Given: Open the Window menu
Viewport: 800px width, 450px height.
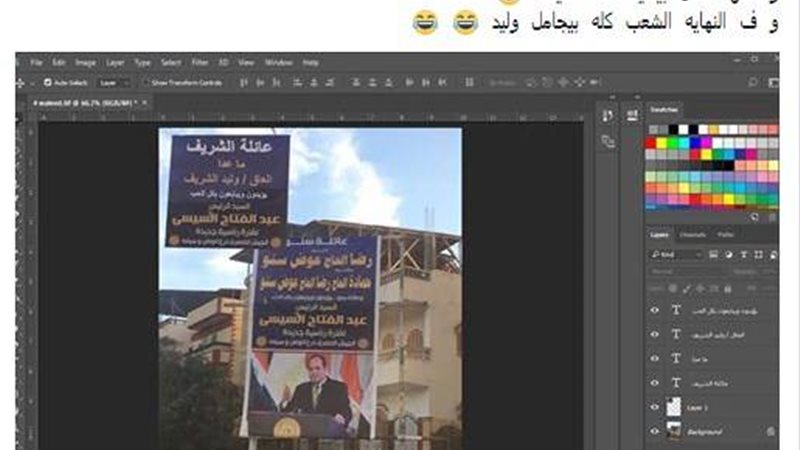Looking at the screenshot, I should pos(279,63).
